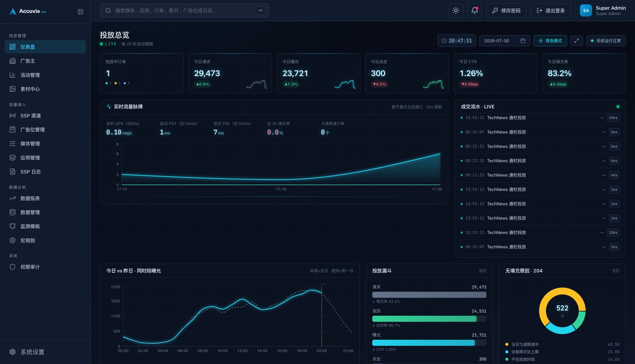635x364 pixels.
Task: Click the 应用管理 layers icon
Action: pos(12,158)
